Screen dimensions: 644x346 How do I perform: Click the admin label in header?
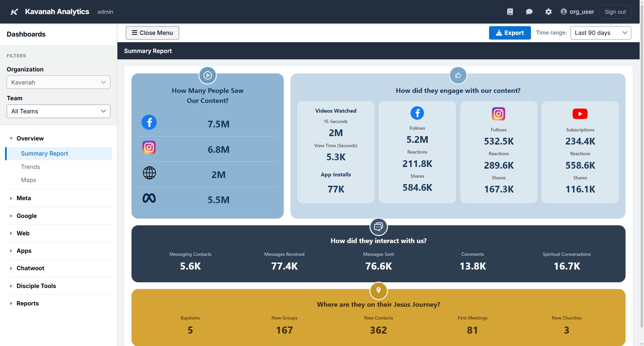tap(105, 12)
